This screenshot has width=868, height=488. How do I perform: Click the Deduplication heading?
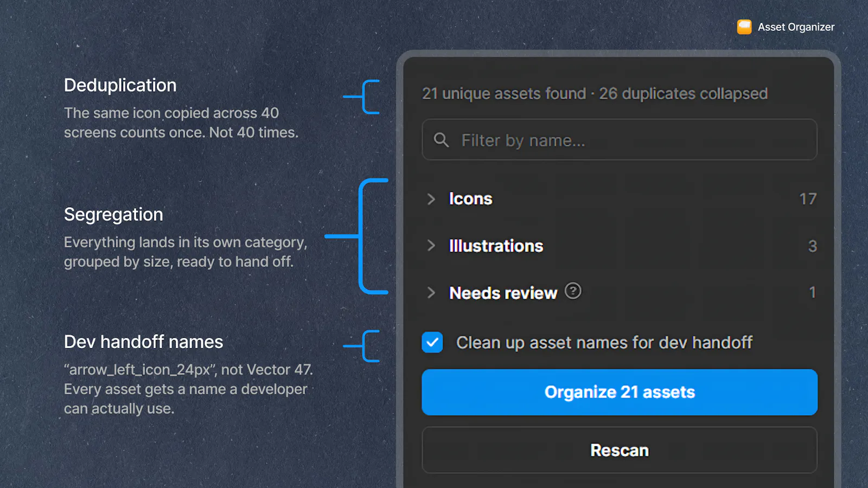[x=120, y=85]
